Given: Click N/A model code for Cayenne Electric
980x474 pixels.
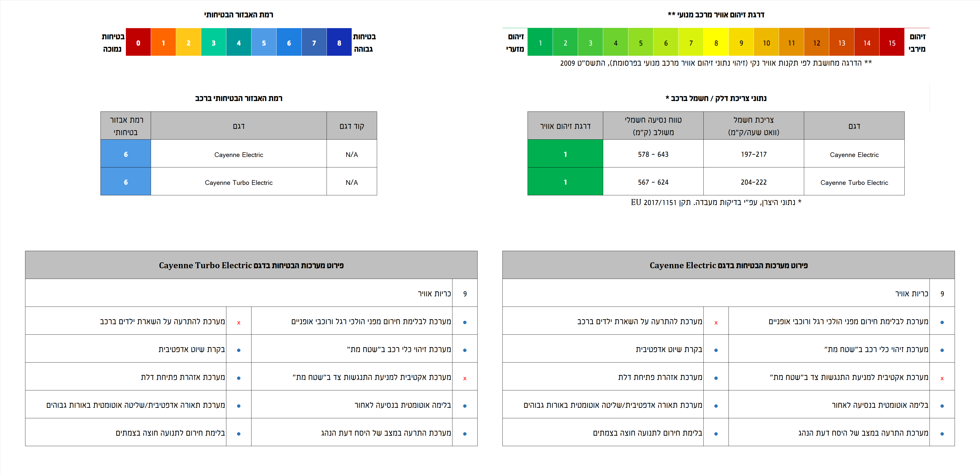Looking at the screenshot, I should coord(351,154).
